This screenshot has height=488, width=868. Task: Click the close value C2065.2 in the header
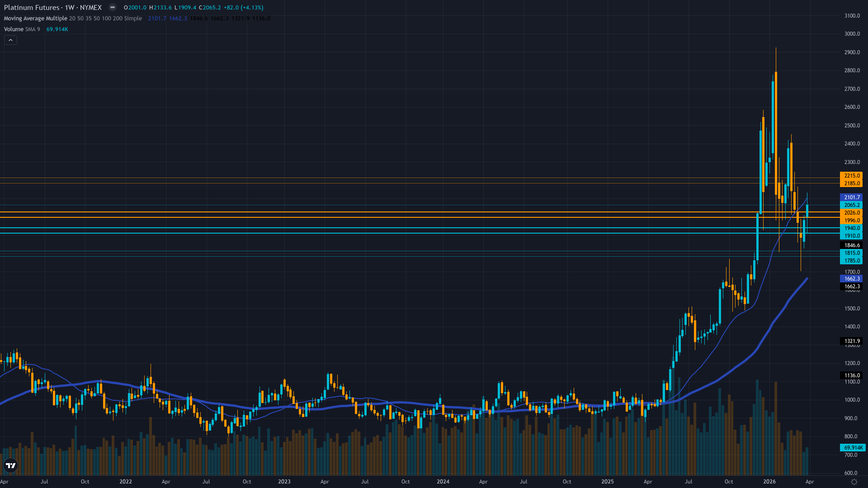click(210, 8)
